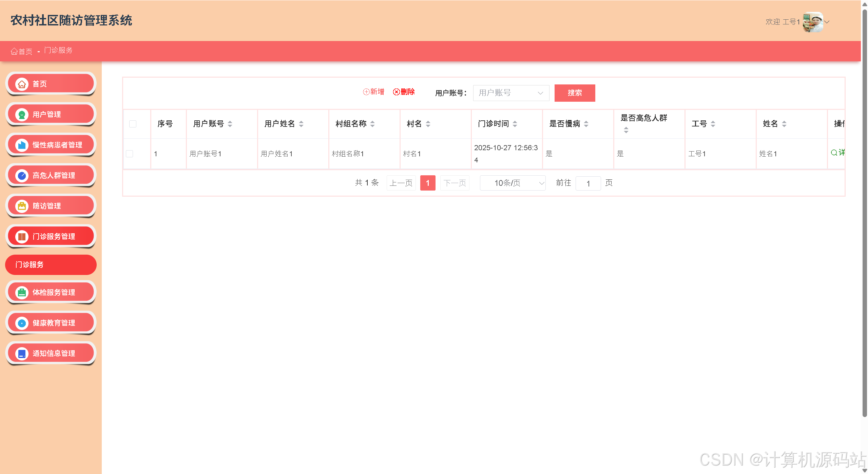Sort the table by 村名 column arrows
Screen dimensions: 868x474
coord(428,124)
